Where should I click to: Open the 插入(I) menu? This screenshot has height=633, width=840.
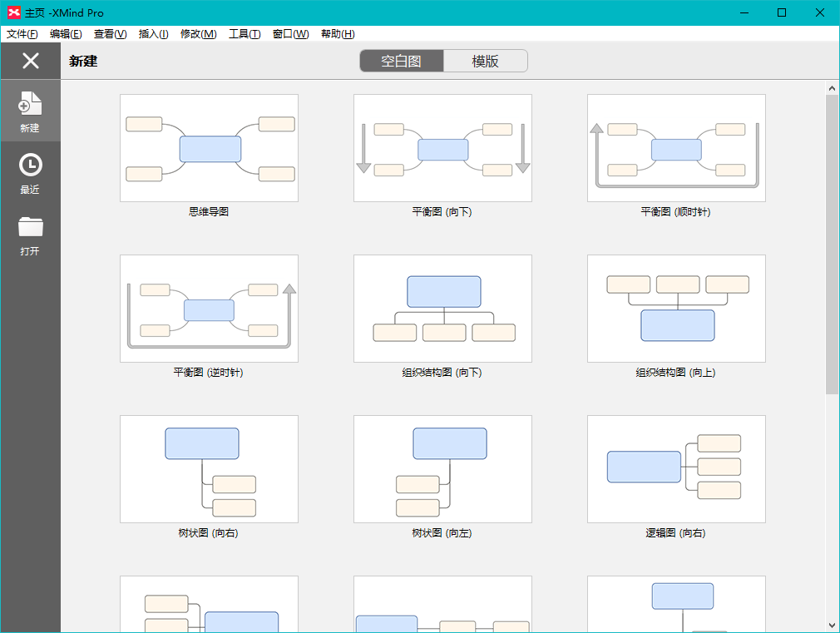click(x=153, y=34)
